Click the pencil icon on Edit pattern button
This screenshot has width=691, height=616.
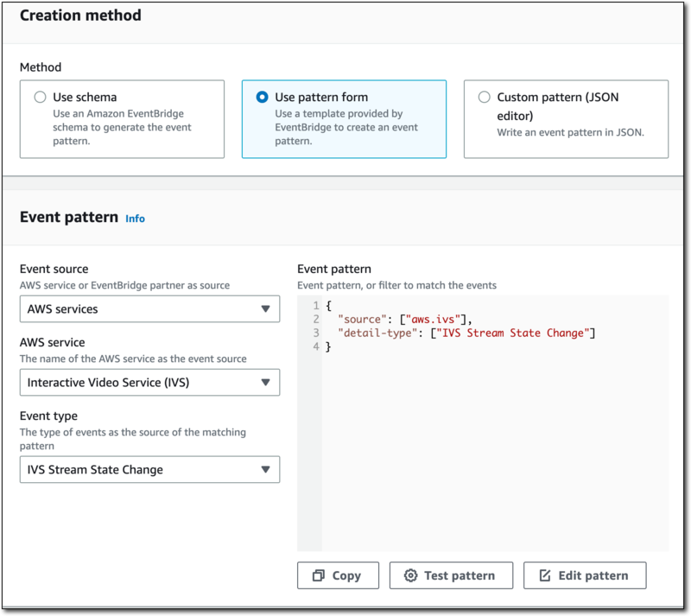pos(544,575)
